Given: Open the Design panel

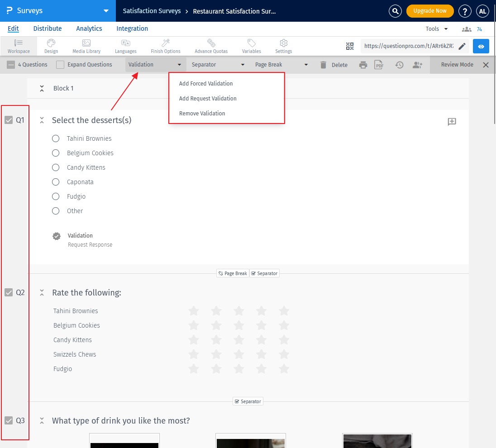Looking at the screenshot, I should [x=51, y=46].
